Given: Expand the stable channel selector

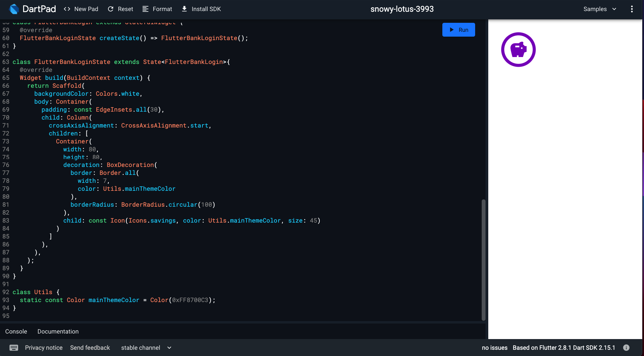Looking at the screenshot, I should tap(146, 348).
